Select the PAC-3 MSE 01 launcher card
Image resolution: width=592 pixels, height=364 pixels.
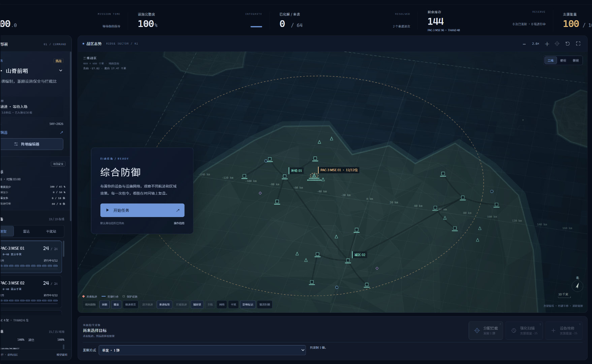click(31, 257)
